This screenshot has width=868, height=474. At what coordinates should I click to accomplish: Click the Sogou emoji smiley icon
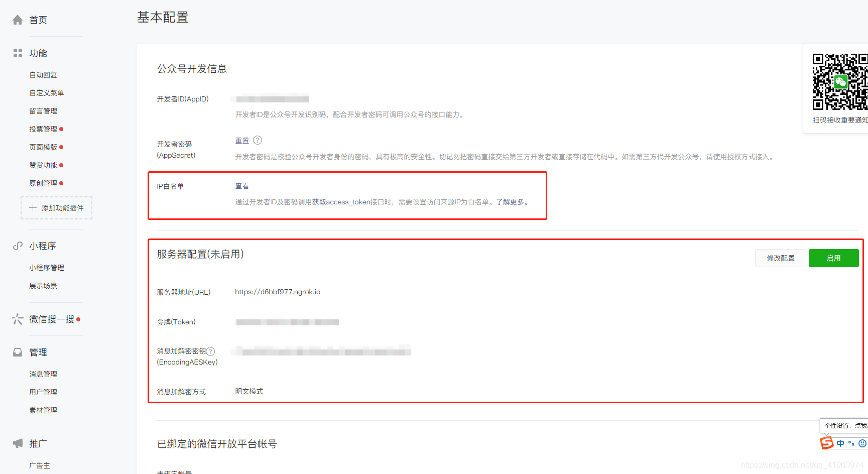862,443
